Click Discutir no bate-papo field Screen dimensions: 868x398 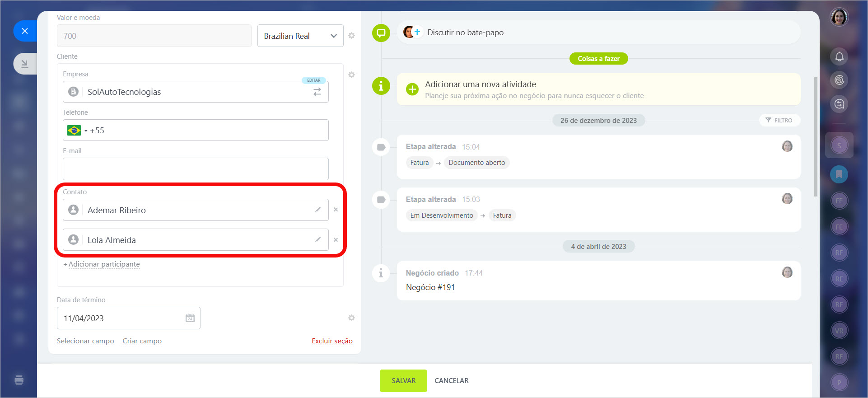(599, 33)
